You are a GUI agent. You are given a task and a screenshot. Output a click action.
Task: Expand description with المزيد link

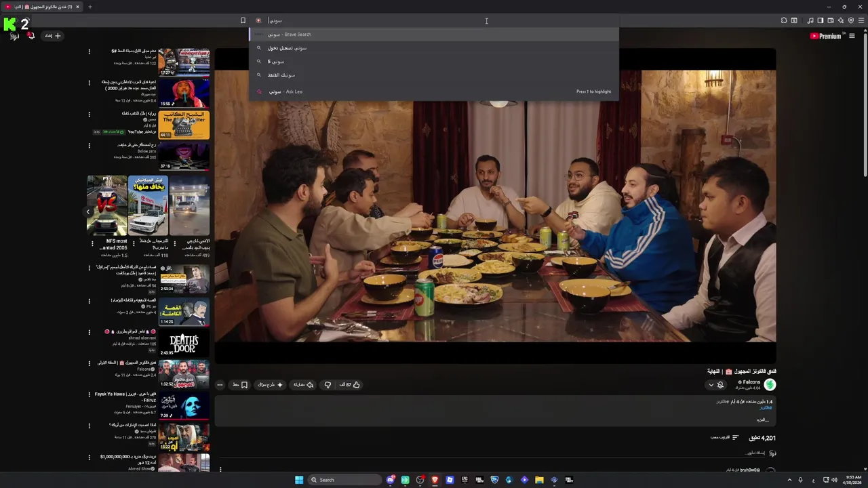point(764,420)
